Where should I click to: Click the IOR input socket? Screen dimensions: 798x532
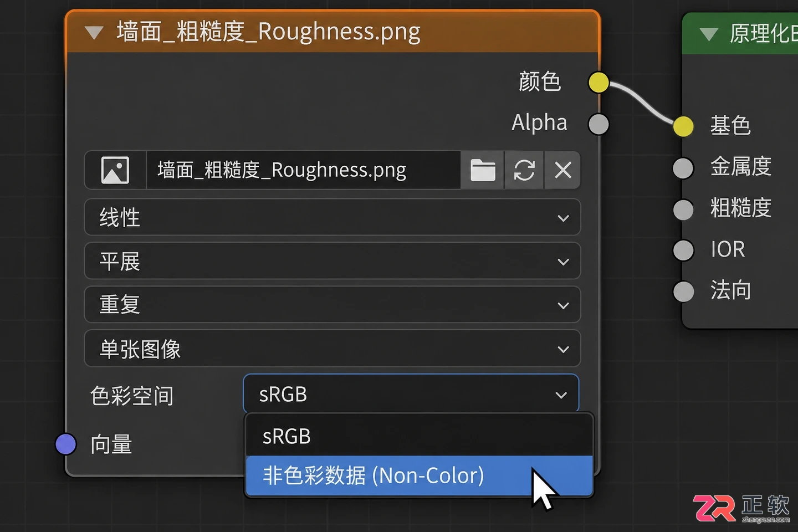click(683, 250)
